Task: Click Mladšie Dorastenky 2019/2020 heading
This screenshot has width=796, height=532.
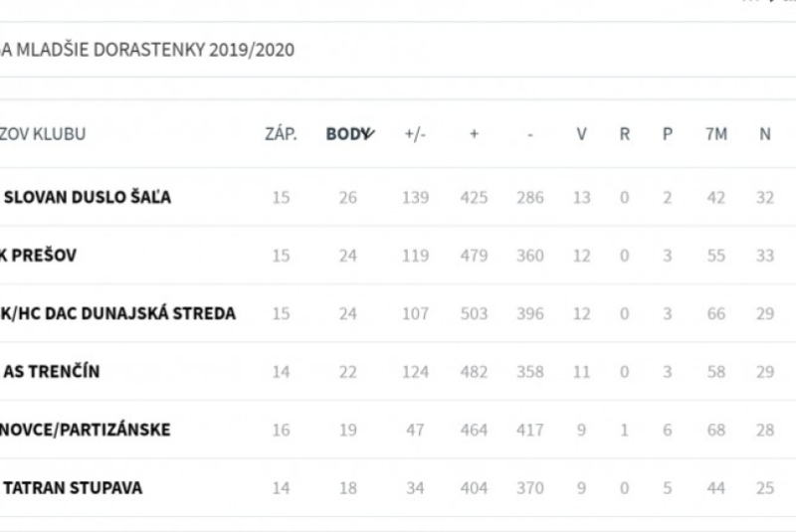Action: pyautogui.click(x=147, y=50)
